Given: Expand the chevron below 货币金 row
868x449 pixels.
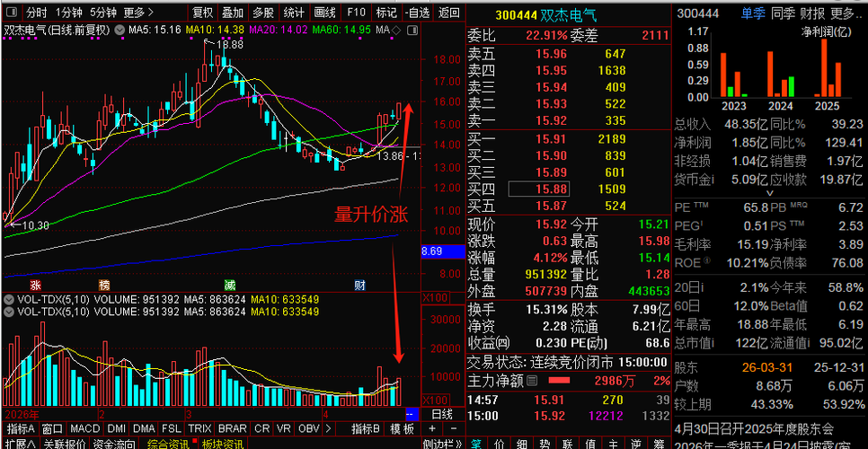Looking at the screenshot, I should [x=769, y=194].
